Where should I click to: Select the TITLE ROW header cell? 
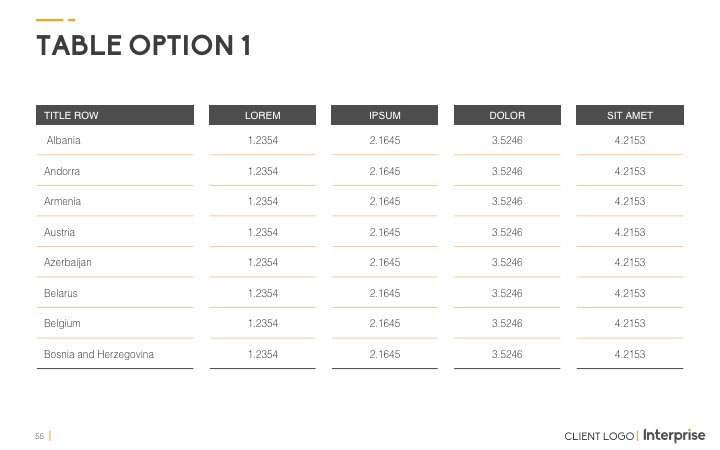69,116
